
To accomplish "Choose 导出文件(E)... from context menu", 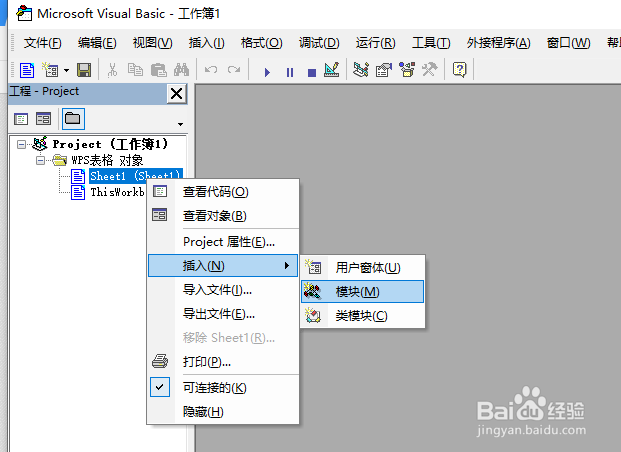I will [223, 314].
